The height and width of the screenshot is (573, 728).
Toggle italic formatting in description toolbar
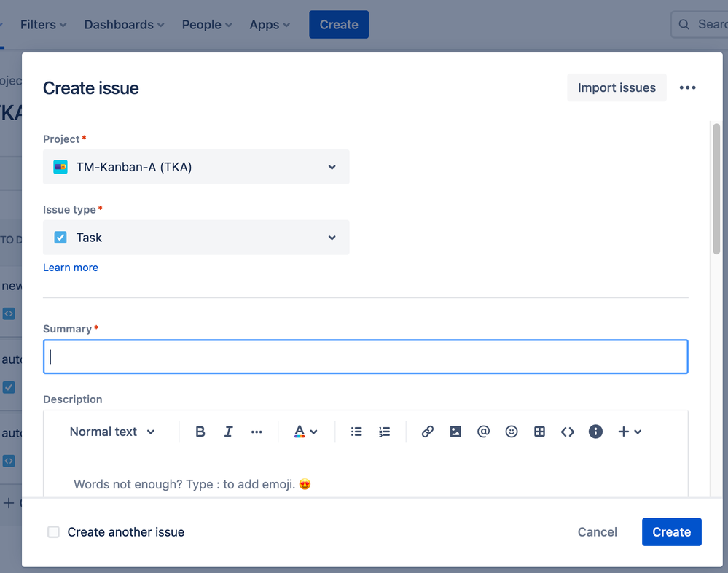coord(228,432)
